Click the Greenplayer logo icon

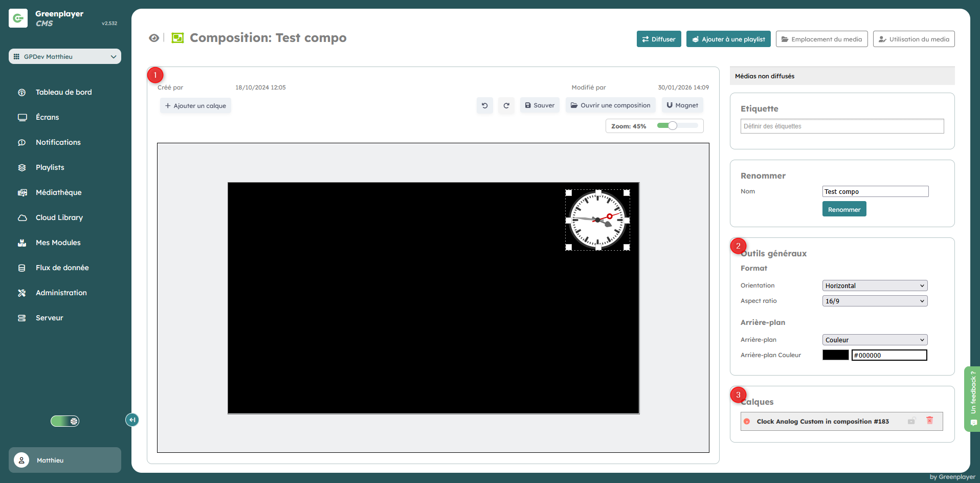coord(18,18)
